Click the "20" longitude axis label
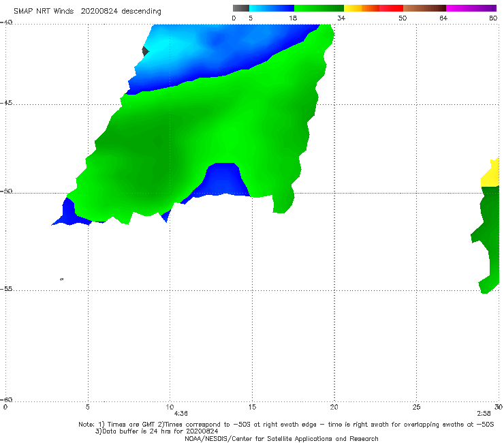This screenshot has width=504, height=443. tap(334, 408)
